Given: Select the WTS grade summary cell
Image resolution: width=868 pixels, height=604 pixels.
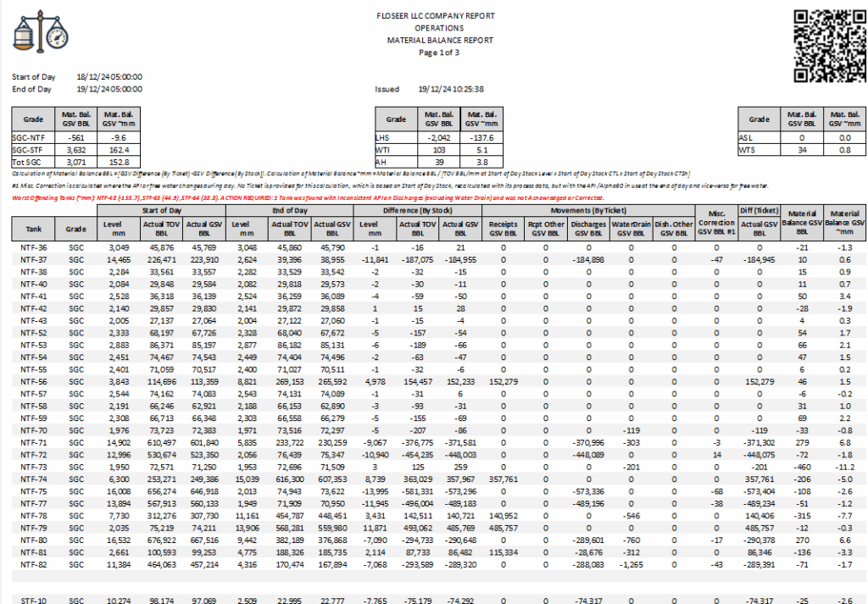Looking at the screenshot, I should [747, 148].
